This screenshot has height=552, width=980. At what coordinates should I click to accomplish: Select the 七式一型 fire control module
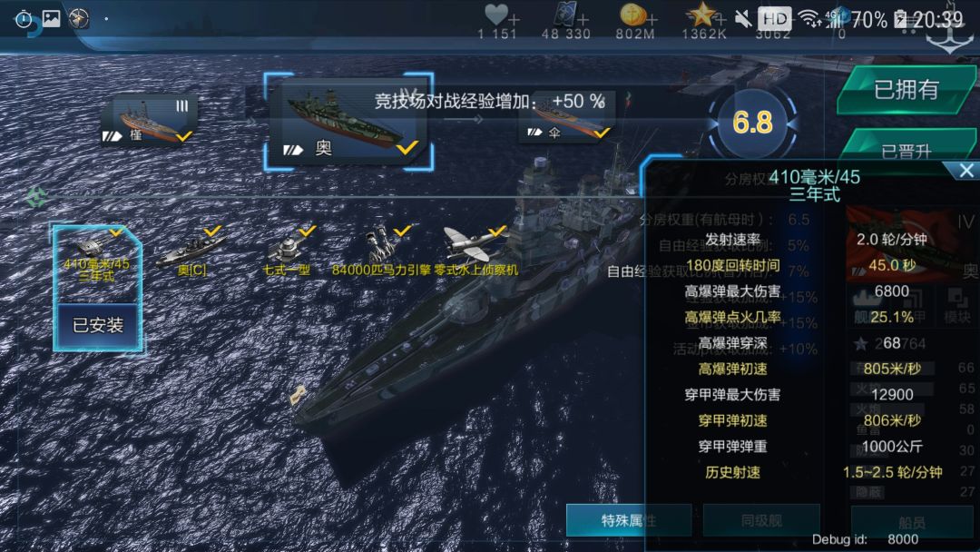coord(287,251)
